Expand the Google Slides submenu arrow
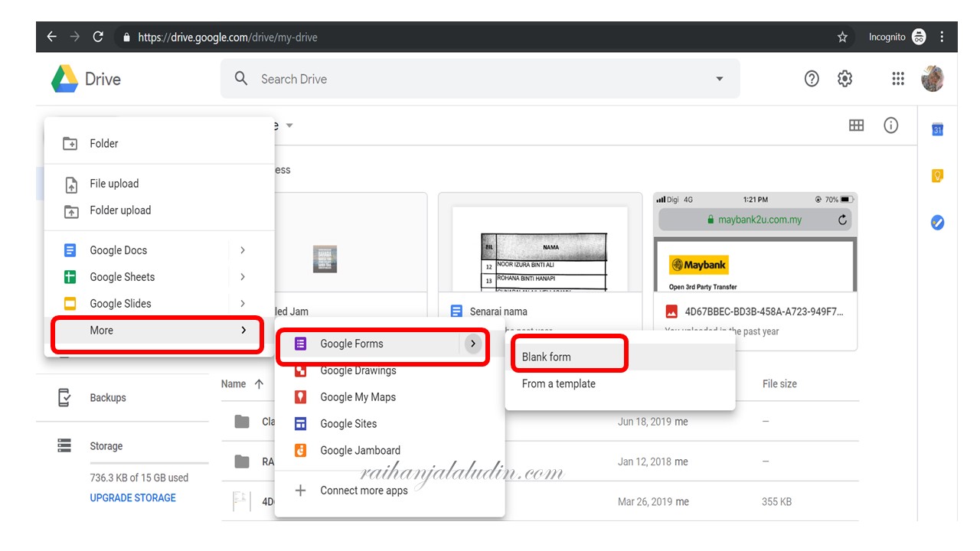Screen dimensions: 980x551 [x=243, y=304]
